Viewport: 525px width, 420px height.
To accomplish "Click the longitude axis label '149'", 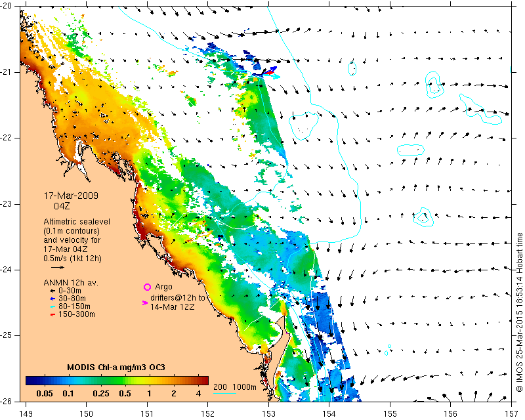I will 26,414.
